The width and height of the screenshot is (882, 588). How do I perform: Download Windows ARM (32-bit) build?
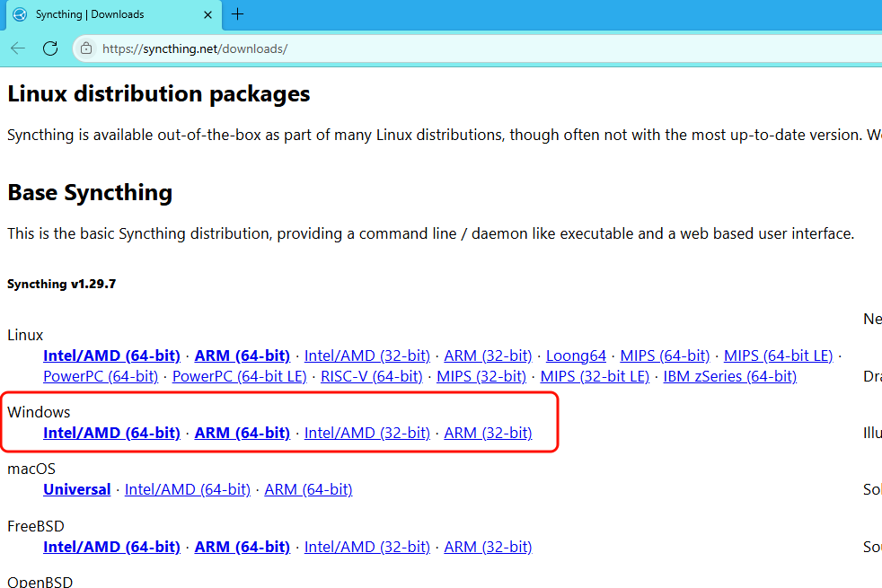(x=489, y=433)
